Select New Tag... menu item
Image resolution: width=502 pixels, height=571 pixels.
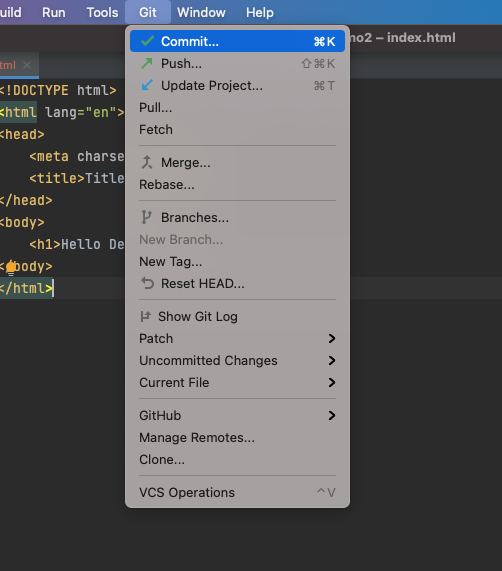237,261
